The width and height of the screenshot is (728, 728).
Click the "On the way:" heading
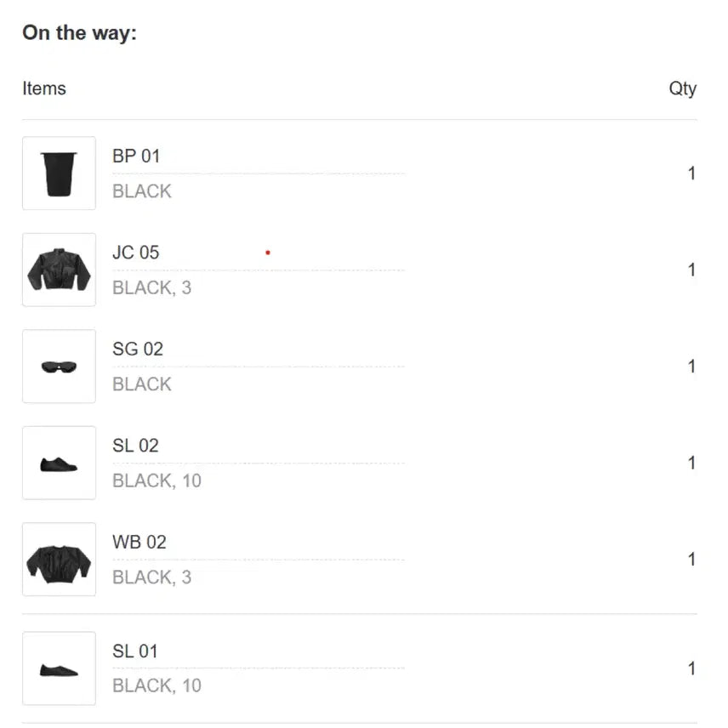pos(79,33)
